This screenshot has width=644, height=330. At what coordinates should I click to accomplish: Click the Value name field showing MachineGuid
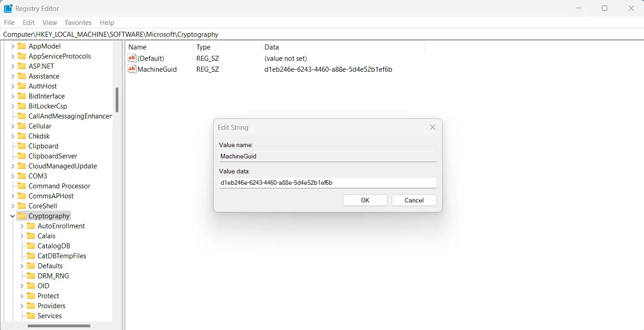pyautogui.click(x=327, y=156)
